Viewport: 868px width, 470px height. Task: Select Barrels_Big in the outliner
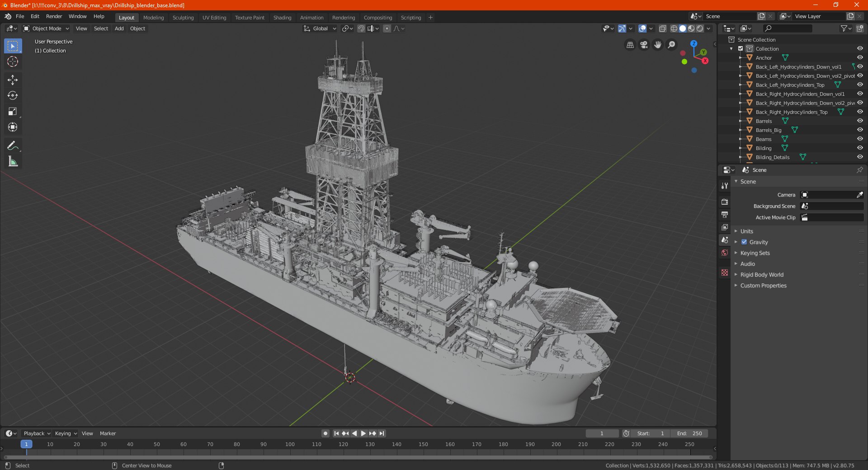[768, 130]
